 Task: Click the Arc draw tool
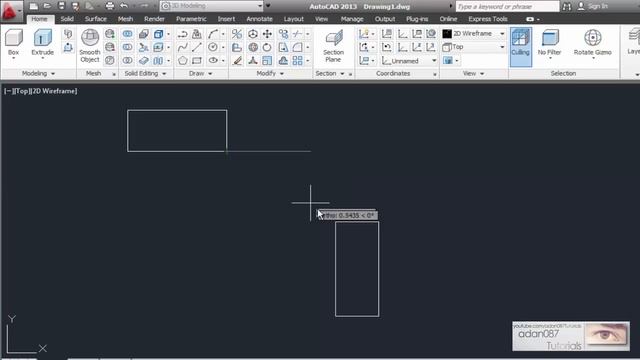213,34
